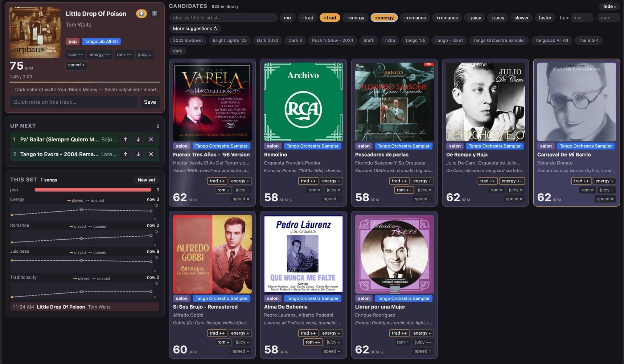Move Tango to Evora down in the queue

pos(138,154)
